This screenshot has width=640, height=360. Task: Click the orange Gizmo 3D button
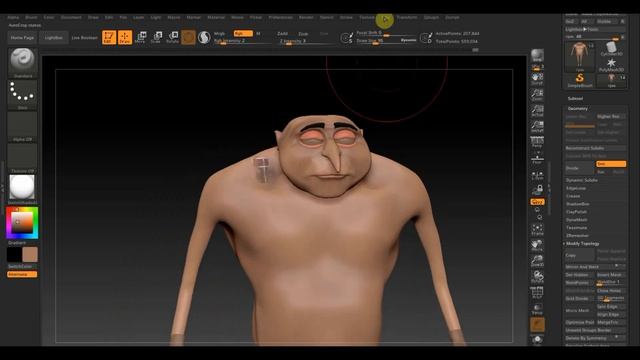point(188,37)
